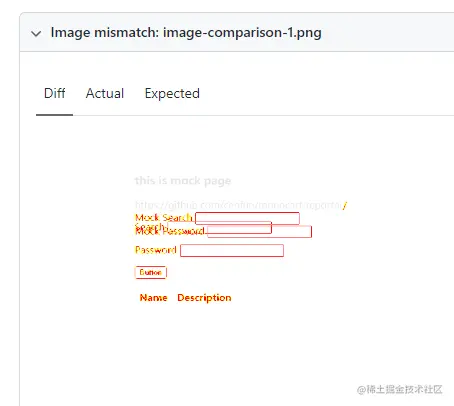Viewport: 454px width, 406px height.
Task: Open the faded github.com link in the diff
Action: click(x=239, y=205)
